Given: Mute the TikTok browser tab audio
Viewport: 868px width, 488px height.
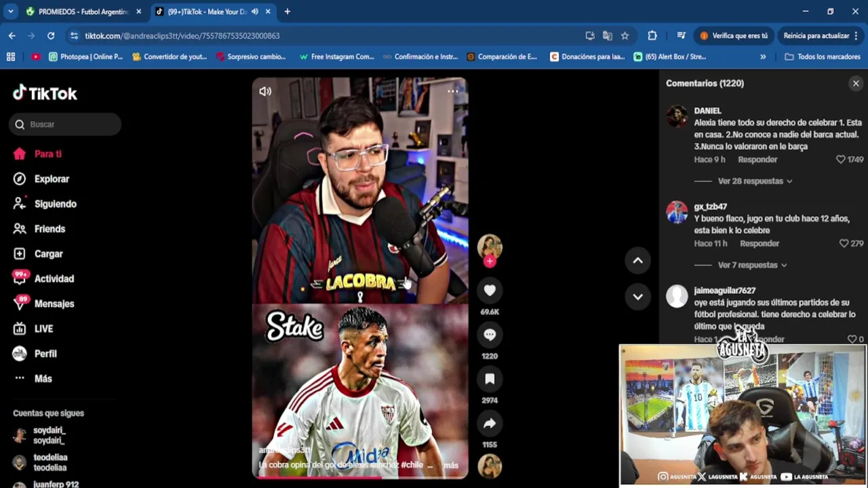Looking at the screenshot, I should tap(255, 12).
